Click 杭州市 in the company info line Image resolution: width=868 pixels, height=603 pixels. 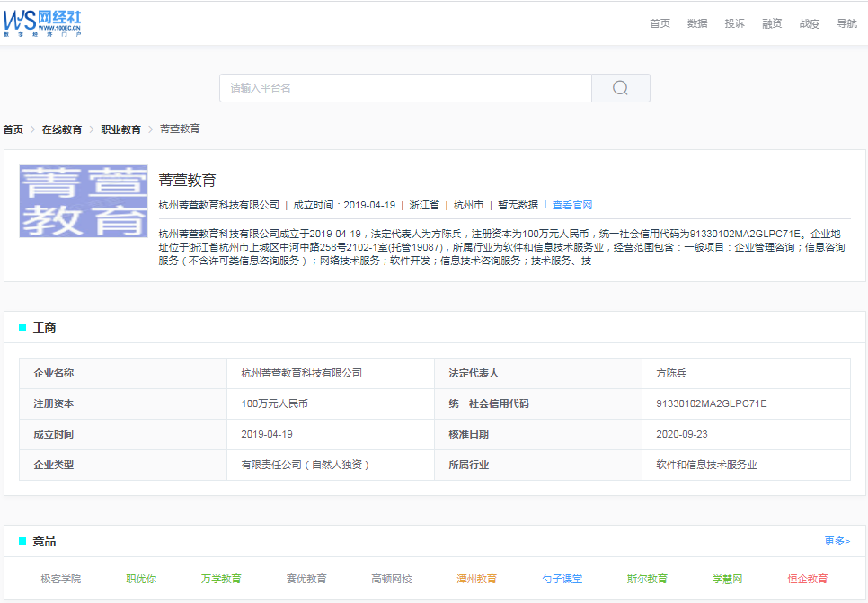[468, 205]
